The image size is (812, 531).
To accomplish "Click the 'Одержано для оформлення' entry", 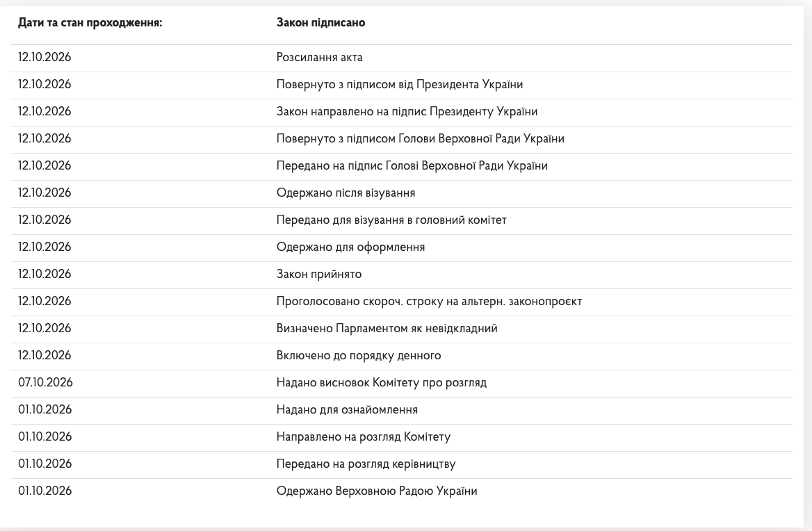I will click(x=350, y=247).
